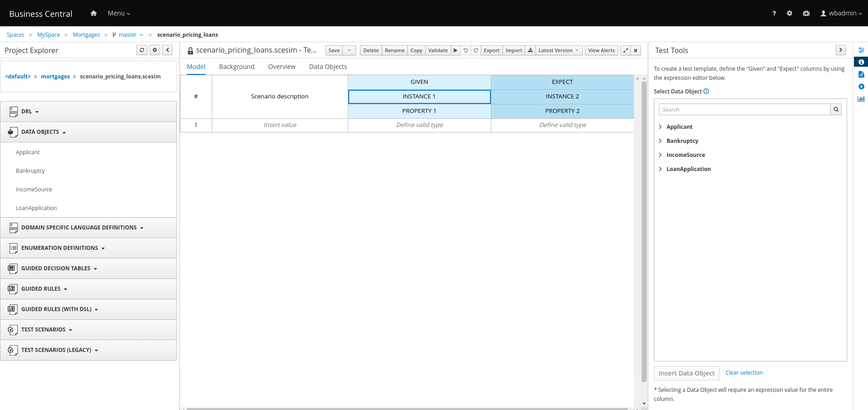Click the Clear selection link
The width and height of the screenshot is (868, 410).
744,373
